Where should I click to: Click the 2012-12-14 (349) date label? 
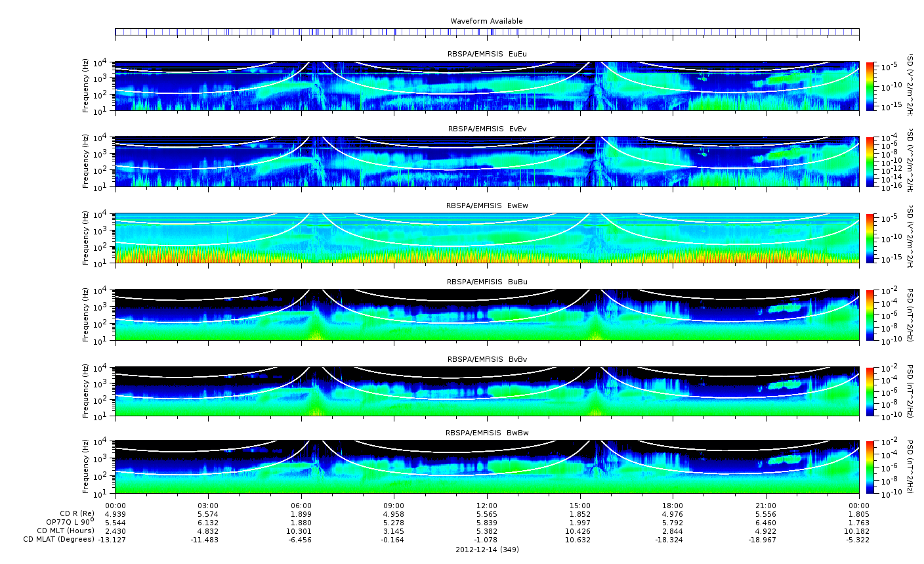pos(487,550)
